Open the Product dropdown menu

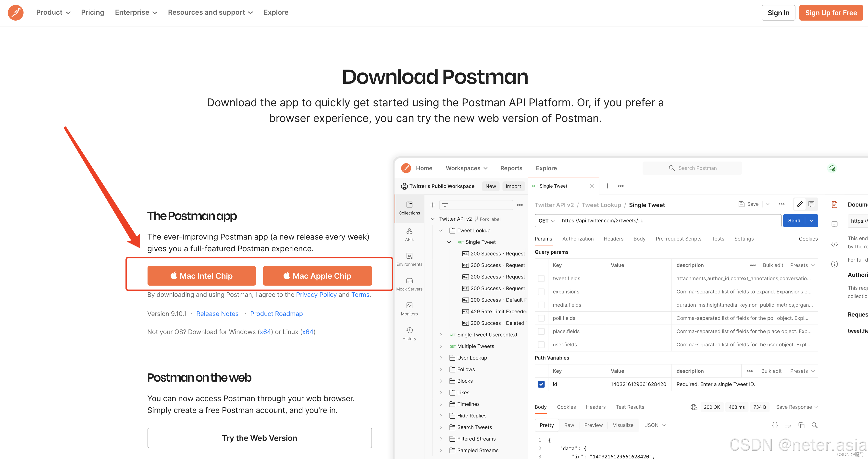[x=53, y=12]
